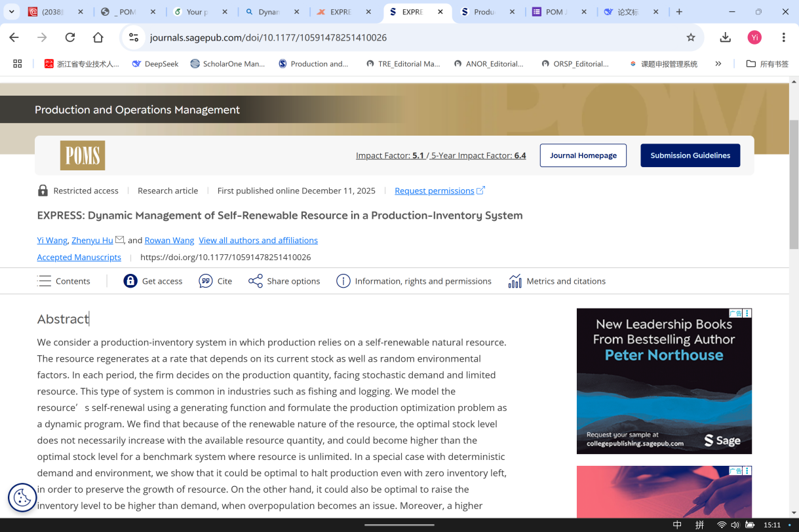Click the Share options icon
Screen dimensions: 799x532
click(x=255, y=281)
